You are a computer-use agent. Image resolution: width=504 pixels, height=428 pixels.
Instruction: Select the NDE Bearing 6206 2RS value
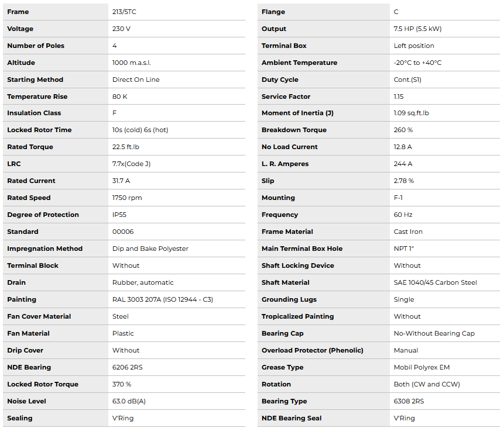click(129, 367)
